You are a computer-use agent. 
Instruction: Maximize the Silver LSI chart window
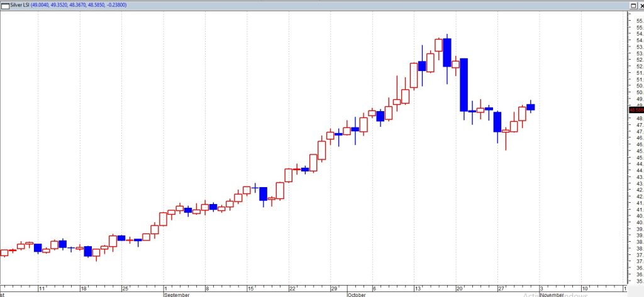632,5
